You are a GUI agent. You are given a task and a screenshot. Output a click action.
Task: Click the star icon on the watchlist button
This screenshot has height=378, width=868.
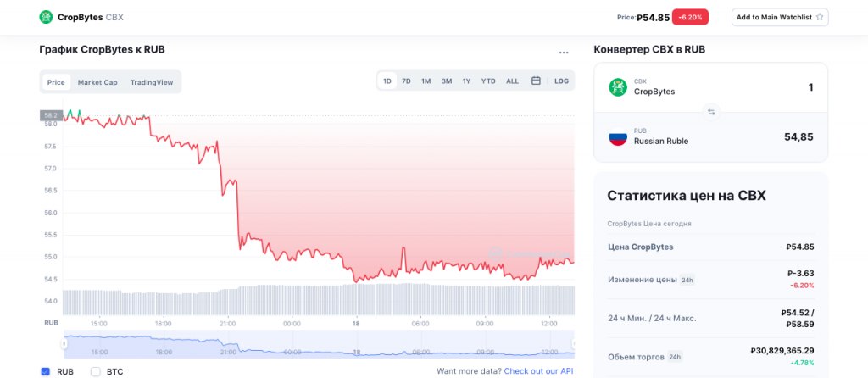(x=820, y=17)
